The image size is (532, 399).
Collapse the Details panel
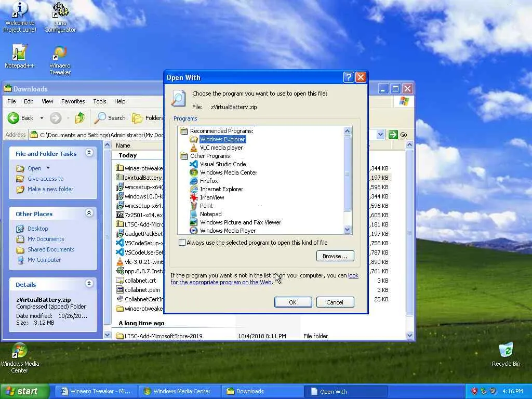click(89, 284)
